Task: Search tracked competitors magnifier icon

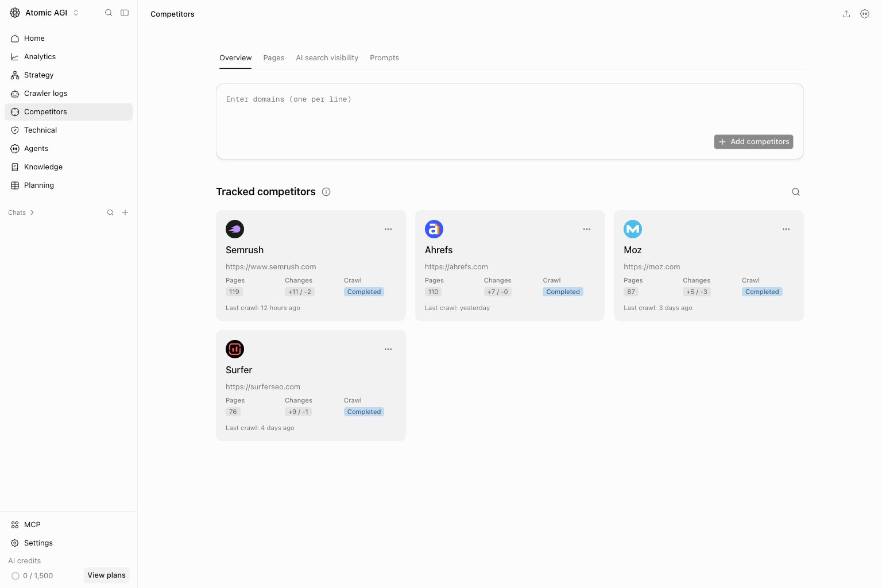Action: click(x=796, y=192)
